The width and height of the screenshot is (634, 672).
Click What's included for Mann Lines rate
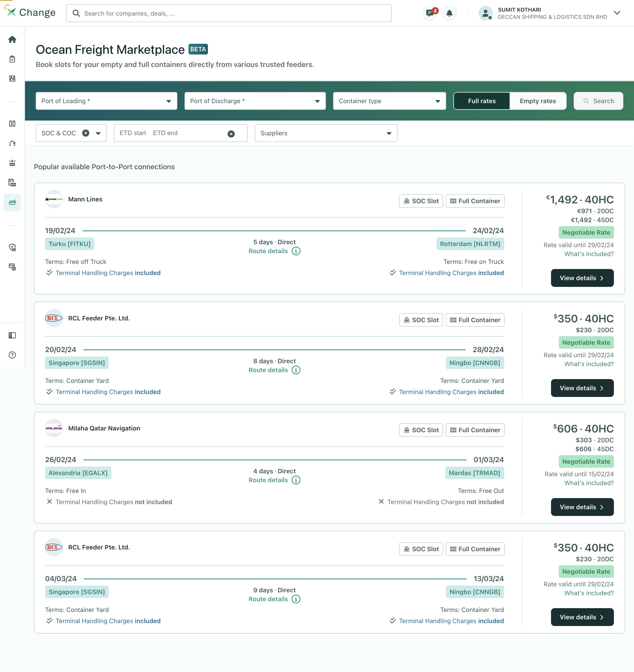[x=589, y=254]
